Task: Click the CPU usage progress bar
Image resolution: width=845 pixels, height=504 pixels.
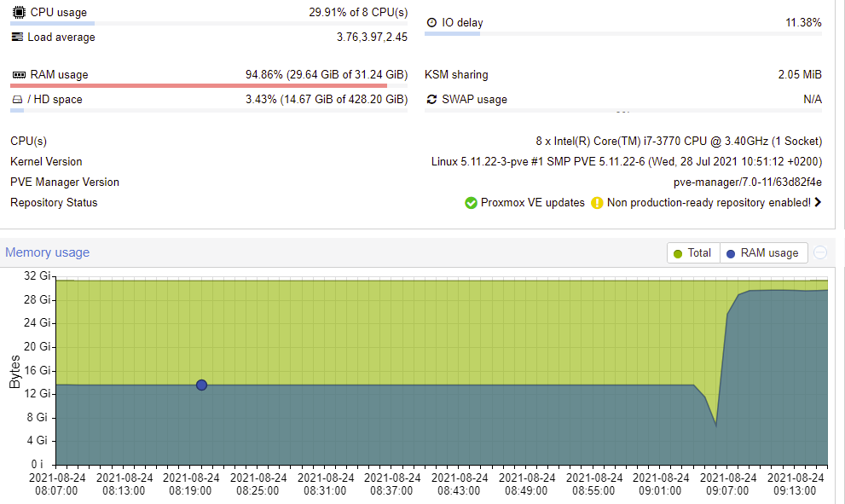Action: click(x=209, y=23)
